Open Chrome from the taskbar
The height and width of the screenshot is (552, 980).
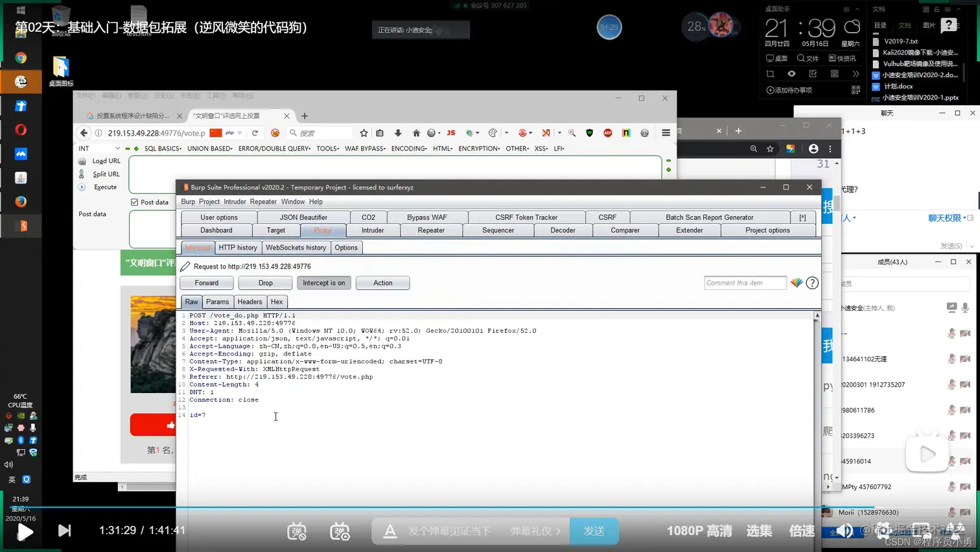pos(21,58)
